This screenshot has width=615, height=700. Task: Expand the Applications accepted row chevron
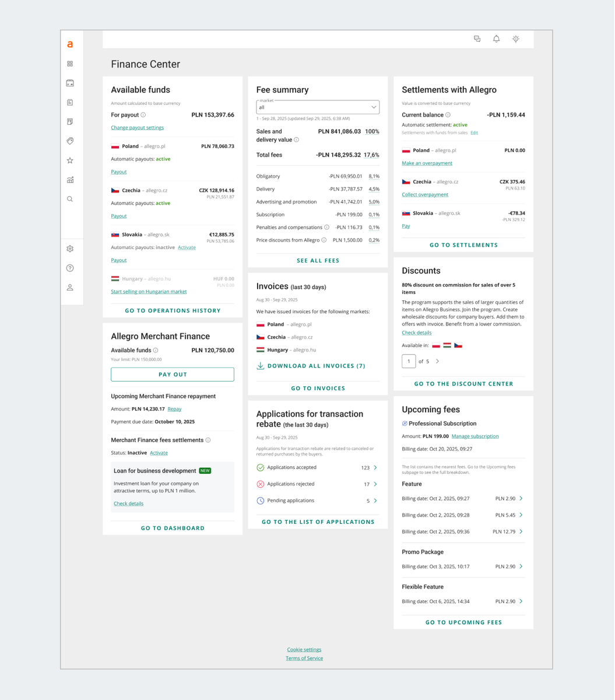click(375, 468)
